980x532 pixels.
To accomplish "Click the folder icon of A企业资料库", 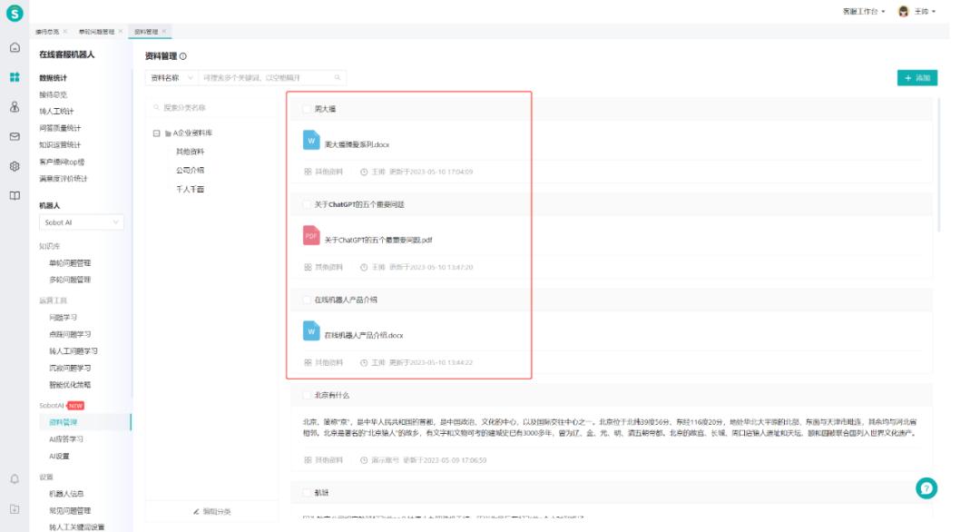I will (168, 133).
